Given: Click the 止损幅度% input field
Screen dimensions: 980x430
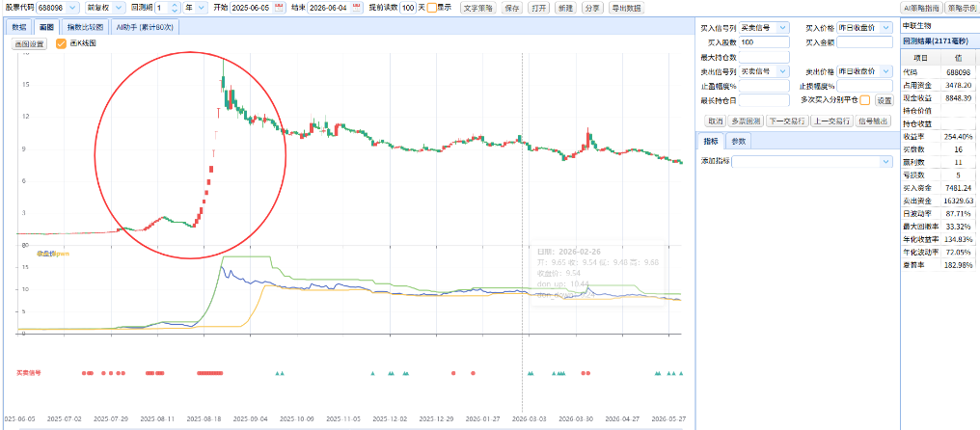Looking at the screenshot, I should 864,86.
